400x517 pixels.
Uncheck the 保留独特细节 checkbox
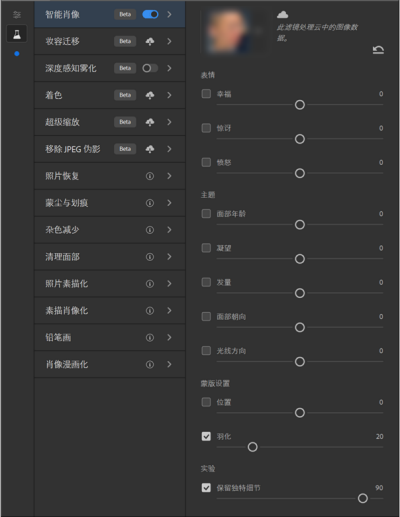click(x=206, y=488)
